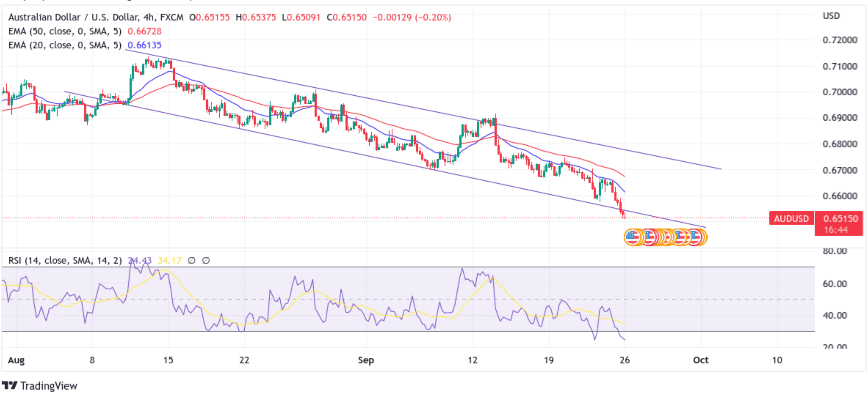Open the leftmost US economic event flag icon
The width and height of the screenshot is (868, 412).
click(633, 237)
